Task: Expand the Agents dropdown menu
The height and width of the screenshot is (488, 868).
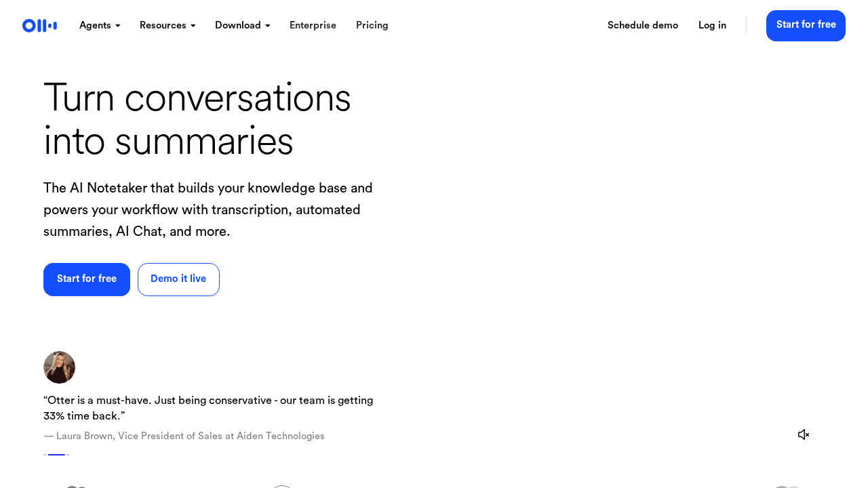Action: (x=100, y=26)
